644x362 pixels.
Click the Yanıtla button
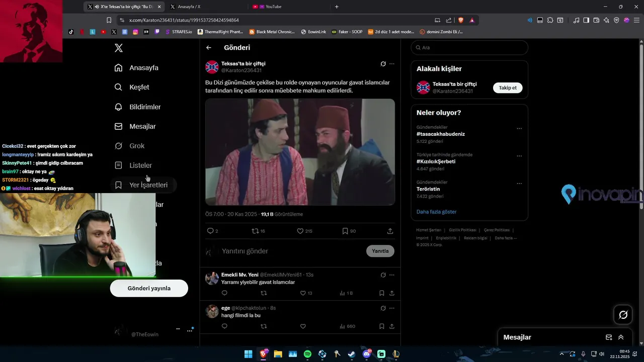pyautogui.click(x=380, y=251)
